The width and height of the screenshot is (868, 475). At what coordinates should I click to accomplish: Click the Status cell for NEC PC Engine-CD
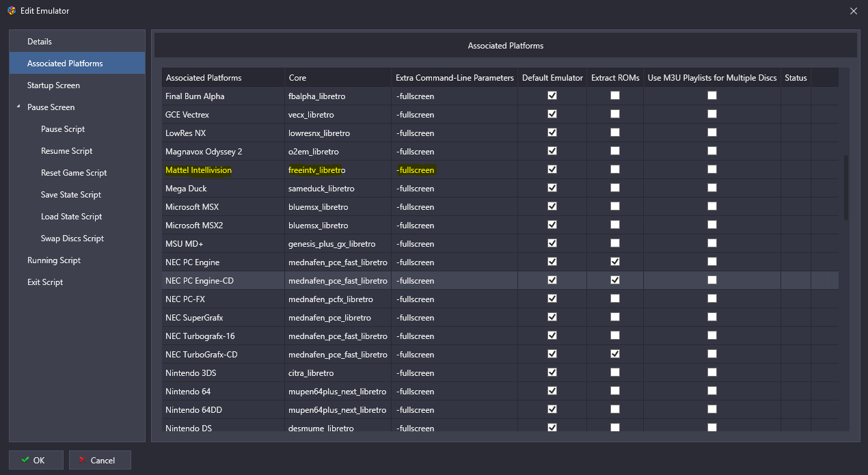pos(796,281)
